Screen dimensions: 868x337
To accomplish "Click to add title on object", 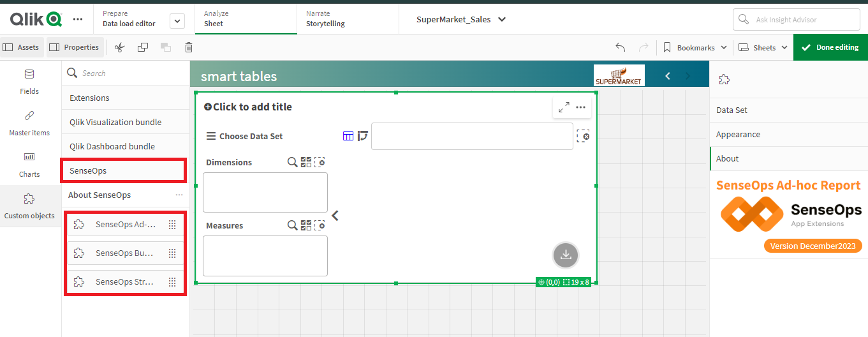I will click(248, 107).
